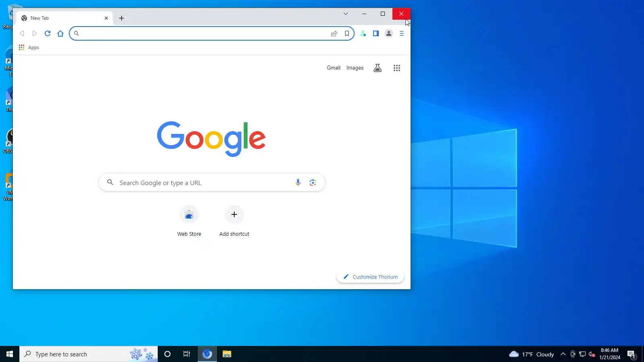Reload the page using the refresh icon
644x362 pixels.
pos(47,33)
